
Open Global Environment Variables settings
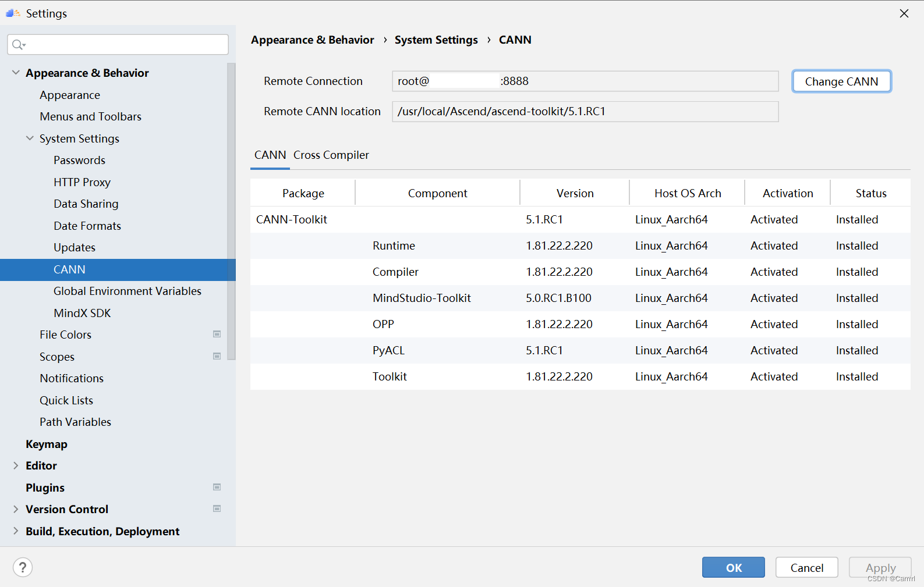pyautogui.click(x=128, y=291)
